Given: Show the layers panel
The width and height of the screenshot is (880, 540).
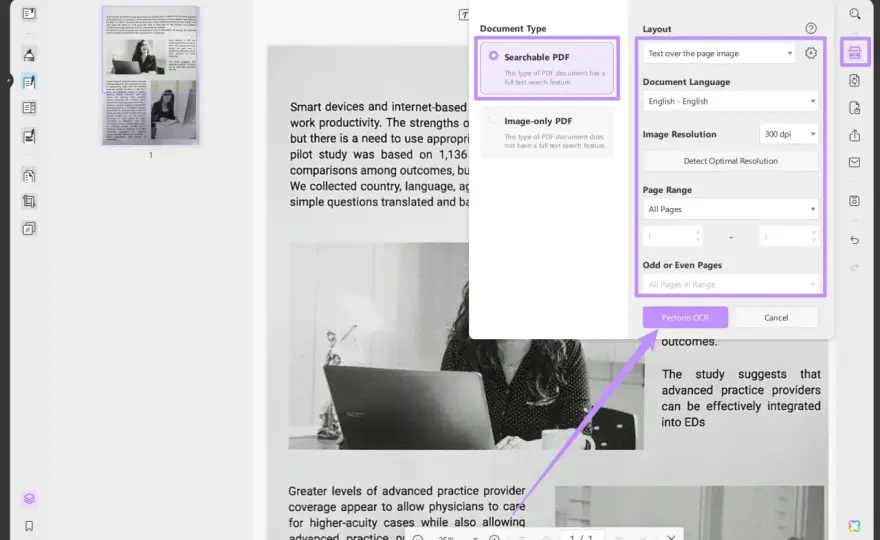Looking at the screenshot, I should [x=29, y=498].
